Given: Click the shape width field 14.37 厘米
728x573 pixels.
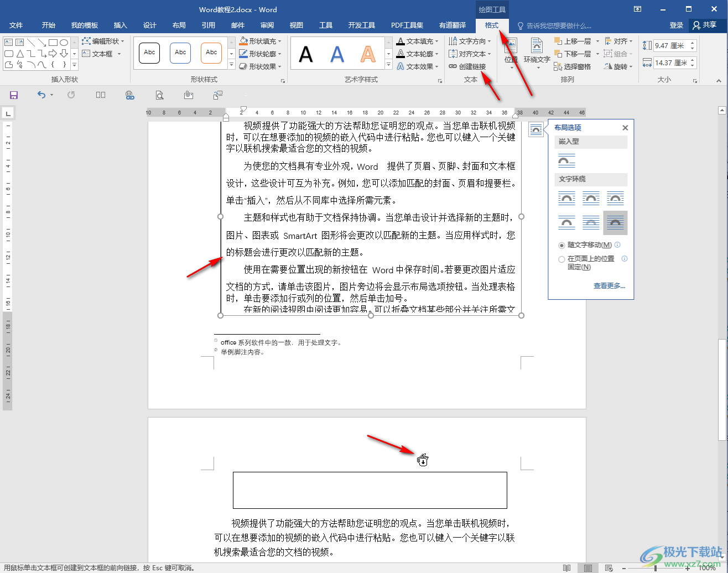Looking at the screenshot, I should click(670, 63).
